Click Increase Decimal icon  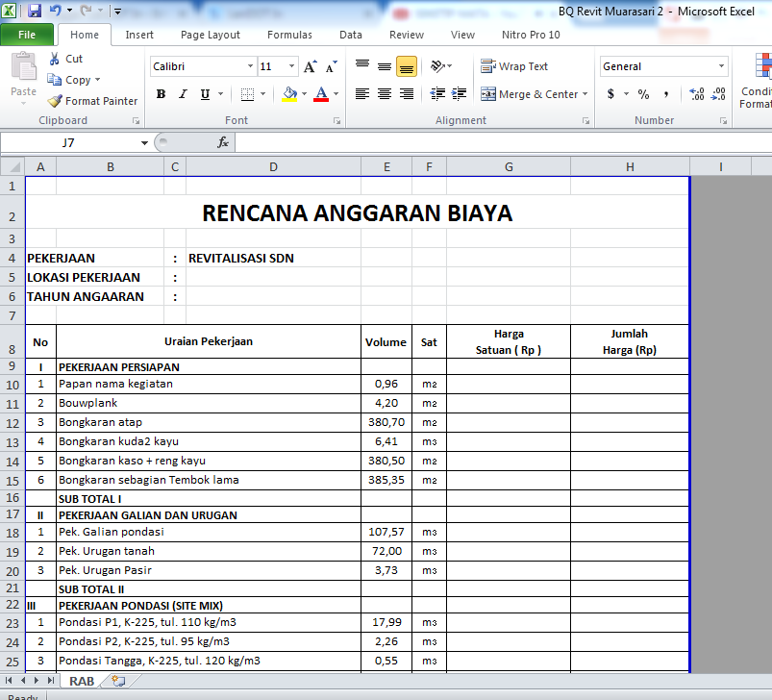tap(697, 94)
